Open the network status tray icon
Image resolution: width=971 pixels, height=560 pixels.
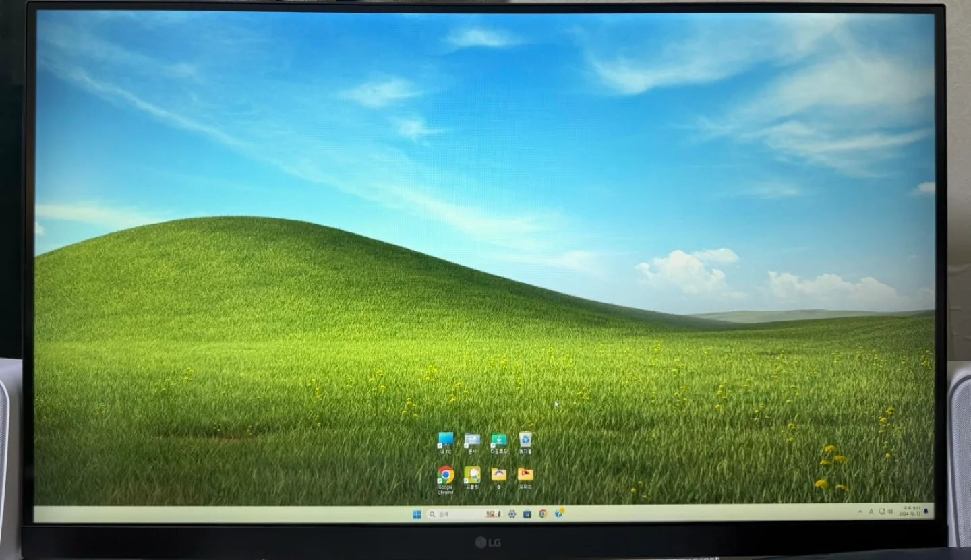(x=882, y=511)
